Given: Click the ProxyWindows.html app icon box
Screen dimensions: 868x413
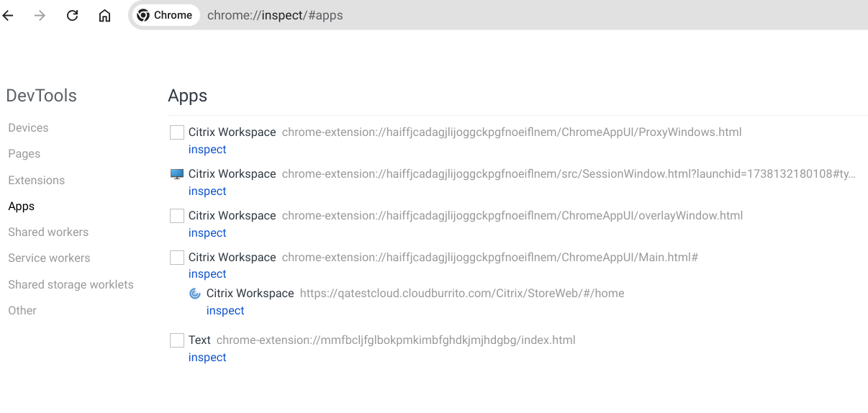Looking at the screenshot, I should (177, 132).
